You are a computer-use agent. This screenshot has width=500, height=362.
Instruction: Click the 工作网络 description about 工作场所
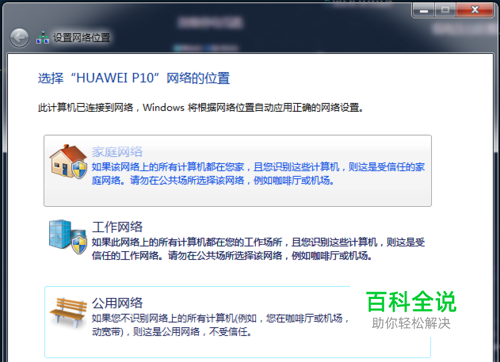point(258,249)
